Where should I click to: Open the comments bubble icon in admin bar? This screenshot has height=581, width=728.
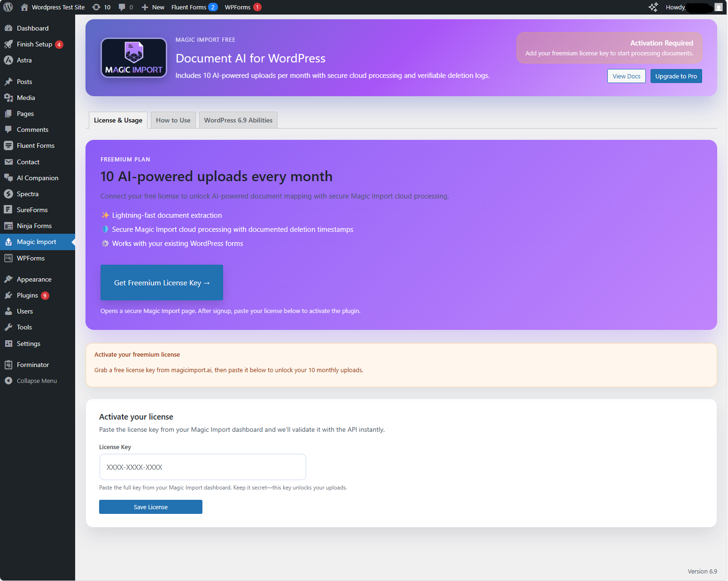pyautogui.click(x=122, y=7)
